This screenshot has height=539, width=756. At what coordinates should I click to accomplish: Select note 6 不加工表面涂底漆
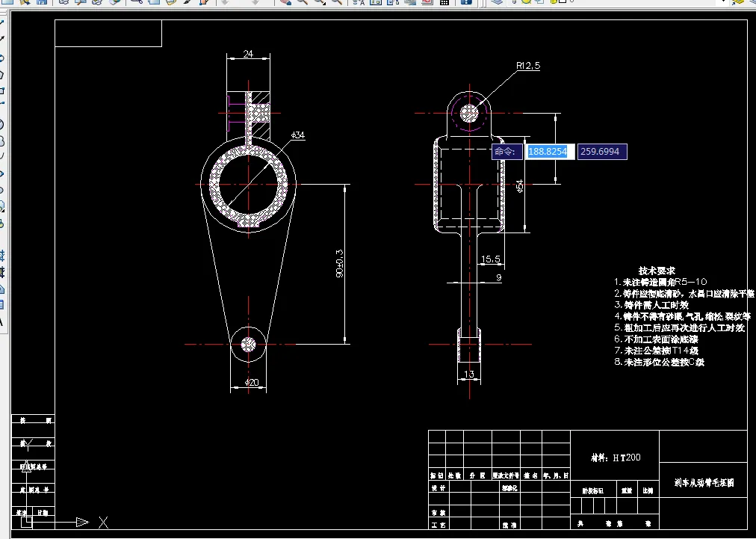tap(656, 339)
